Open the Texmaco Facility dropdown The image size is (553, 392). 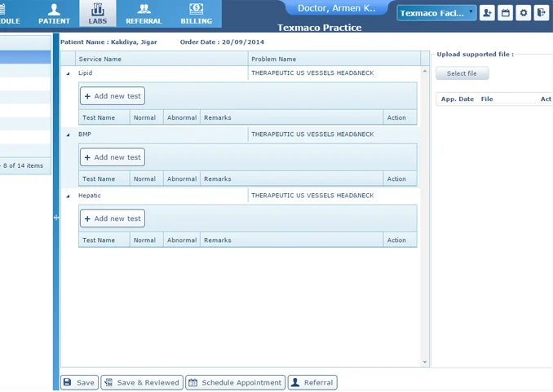(x=436, y=13)
